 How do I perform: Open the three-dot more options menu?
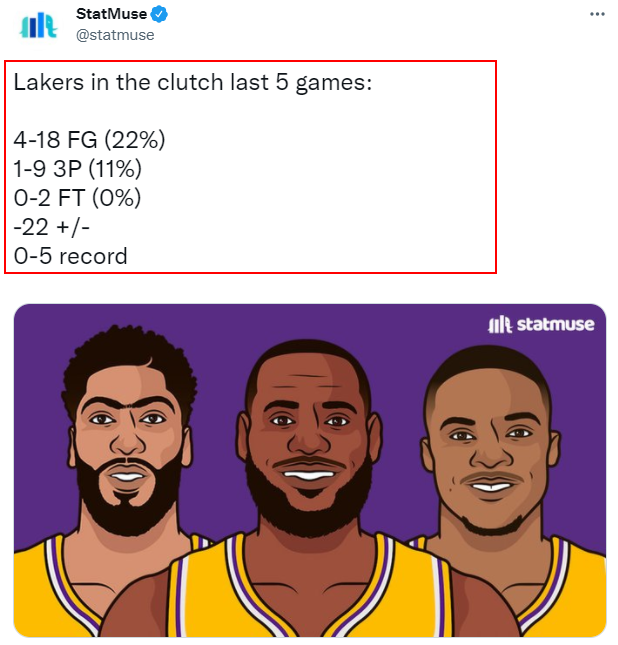[597, 14]
